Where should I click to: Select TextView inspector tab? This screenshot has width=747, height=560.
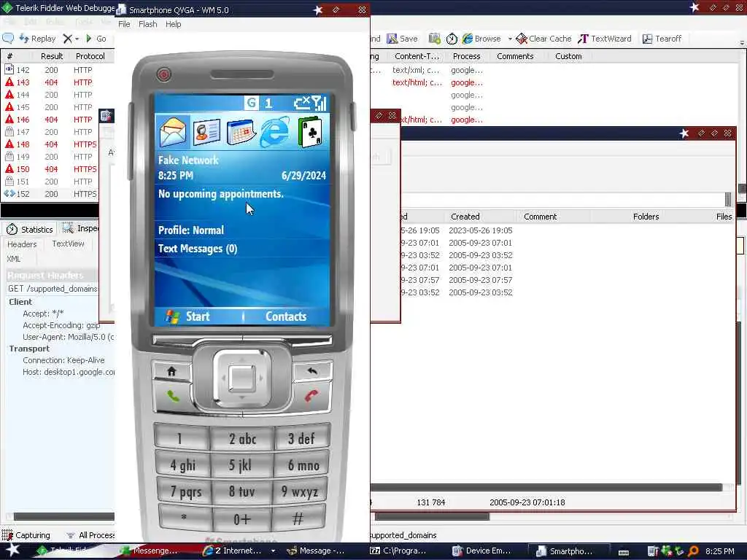[68, 244]
